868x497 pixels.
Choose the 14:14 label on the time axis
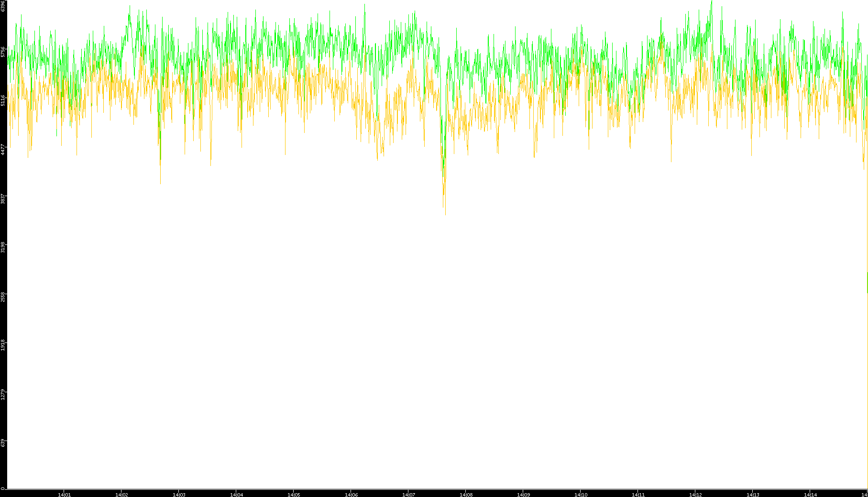tap(810, 494)
